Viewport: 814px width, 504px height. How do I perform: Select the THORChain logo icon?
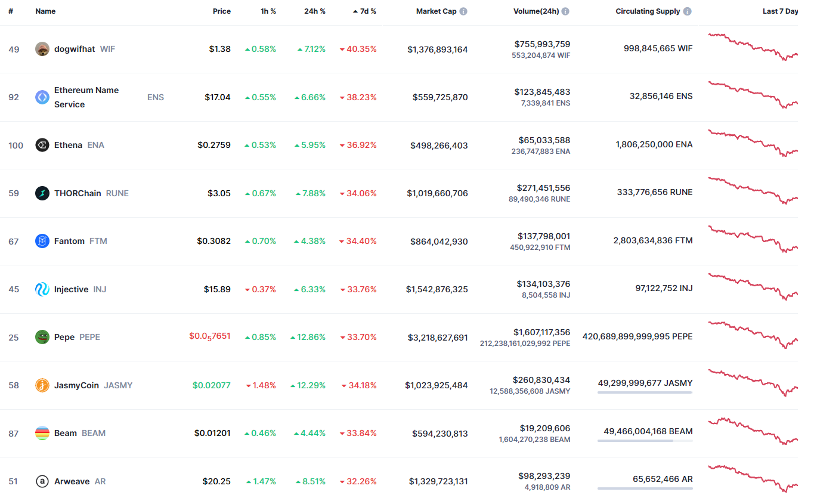coord(42,193)
